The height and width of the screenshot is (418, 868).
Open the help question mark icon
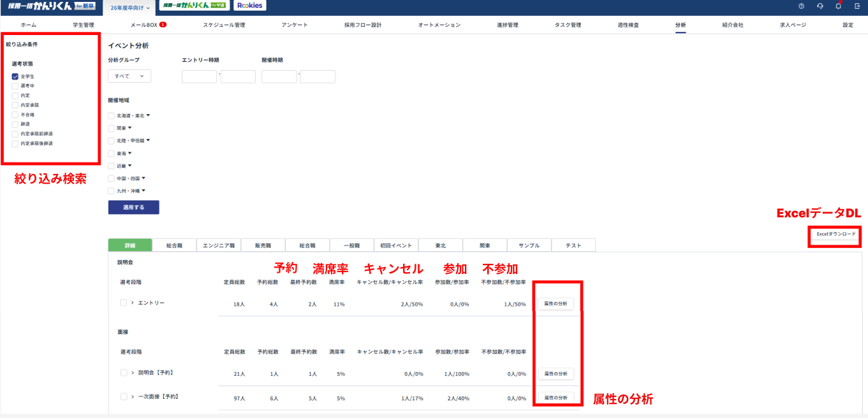tap(801, 6)
